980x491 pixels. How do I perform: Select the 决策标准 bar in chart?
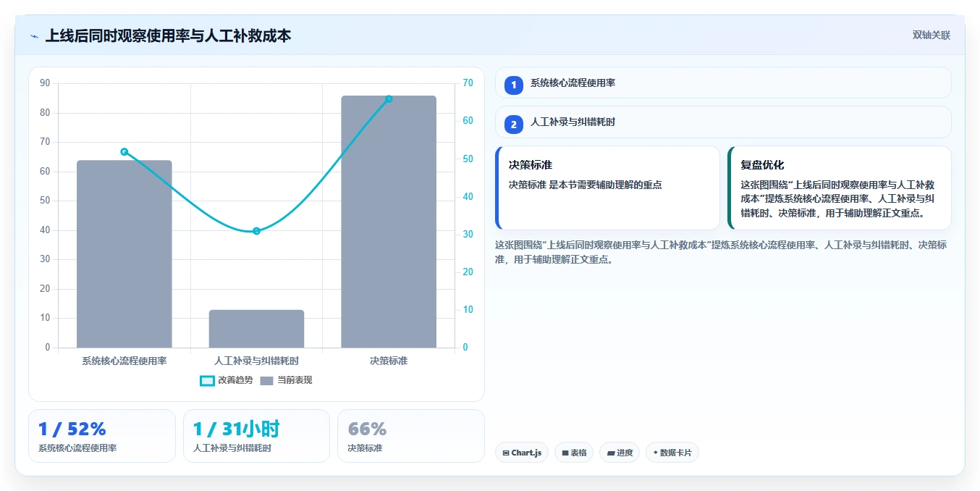pos(389,222)
